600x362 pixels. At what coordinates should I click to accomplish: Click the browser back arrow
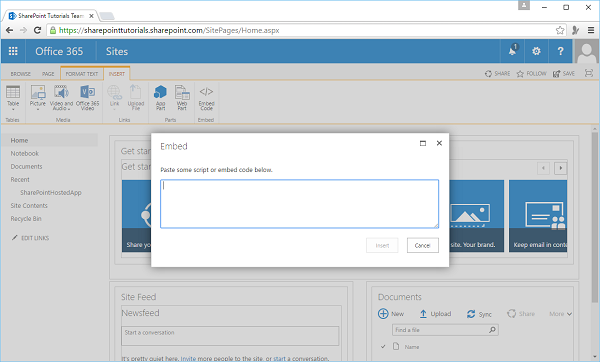click(x=10, y=30)
